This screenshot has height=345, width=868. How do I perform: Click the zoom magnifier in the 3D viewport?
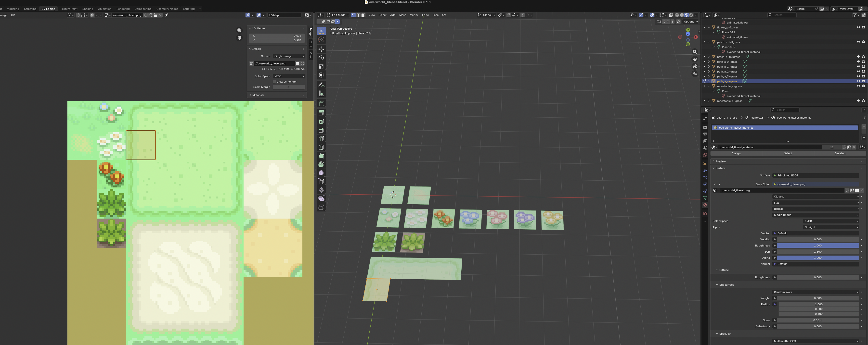694,52
